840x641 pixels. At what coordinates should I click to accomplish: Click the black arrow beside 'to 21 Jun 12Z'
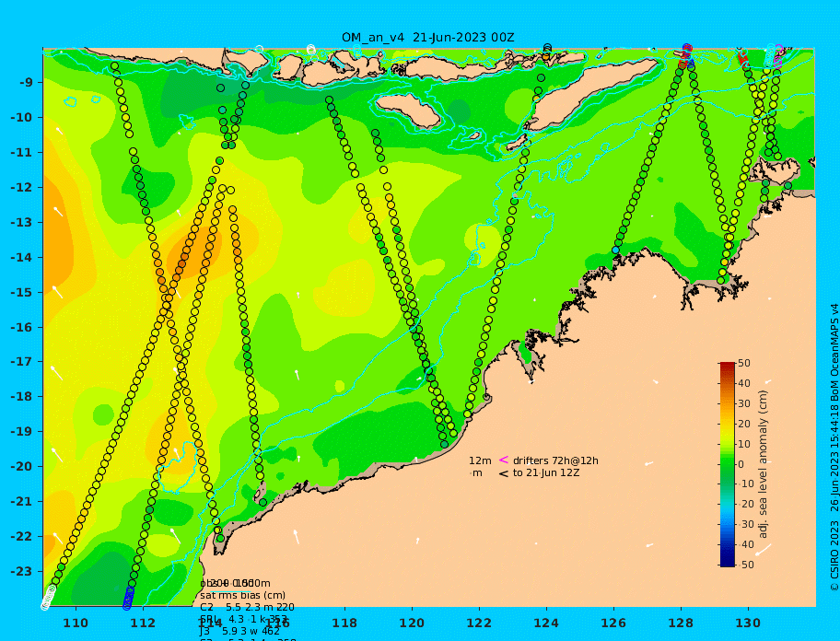[x=504, y=473]
